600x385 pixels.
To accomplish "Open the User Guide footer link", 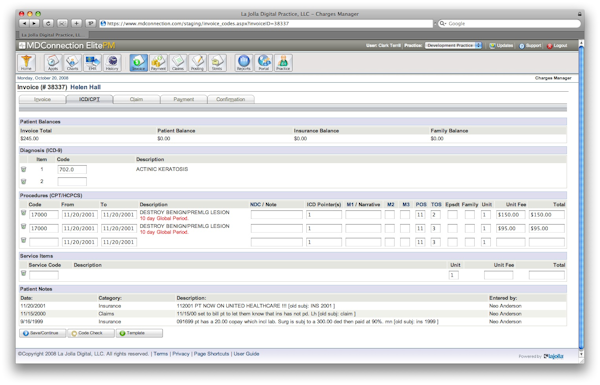I will coord(246,354).
